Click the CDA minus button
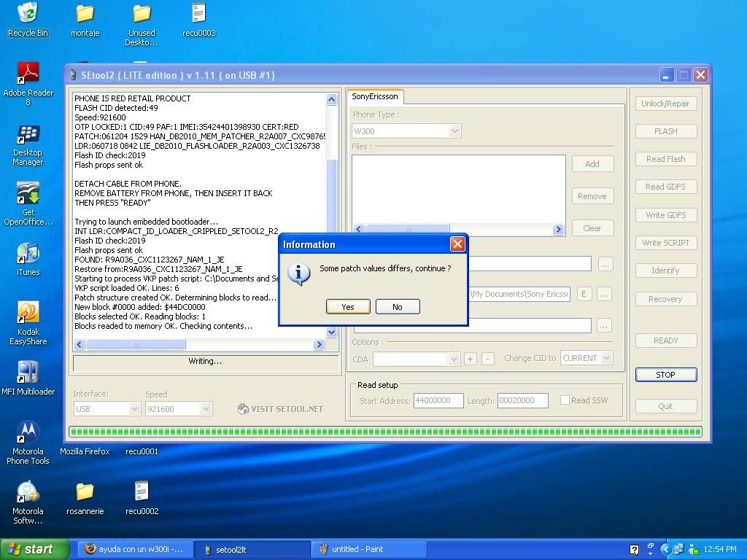The width and height of the screenshot is (747, 560). click(488, 359)
